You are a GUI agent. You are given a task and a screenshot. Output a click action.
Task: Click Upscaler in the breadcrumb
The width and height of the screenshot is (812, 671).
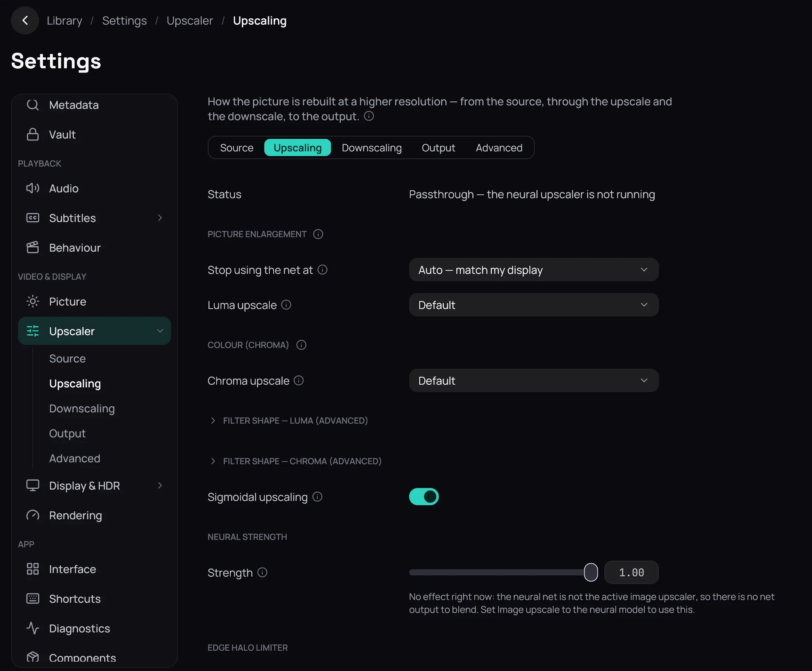(190, 20)
